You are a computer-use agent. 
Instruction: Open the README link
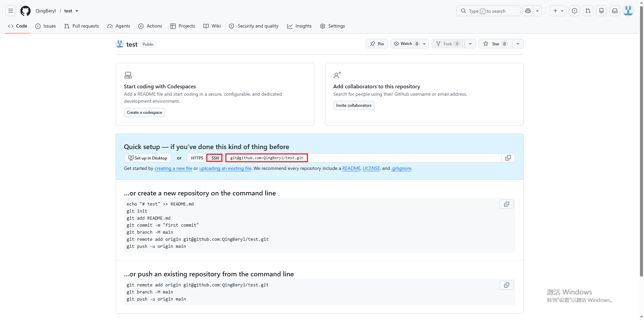(x=352, y=168)
